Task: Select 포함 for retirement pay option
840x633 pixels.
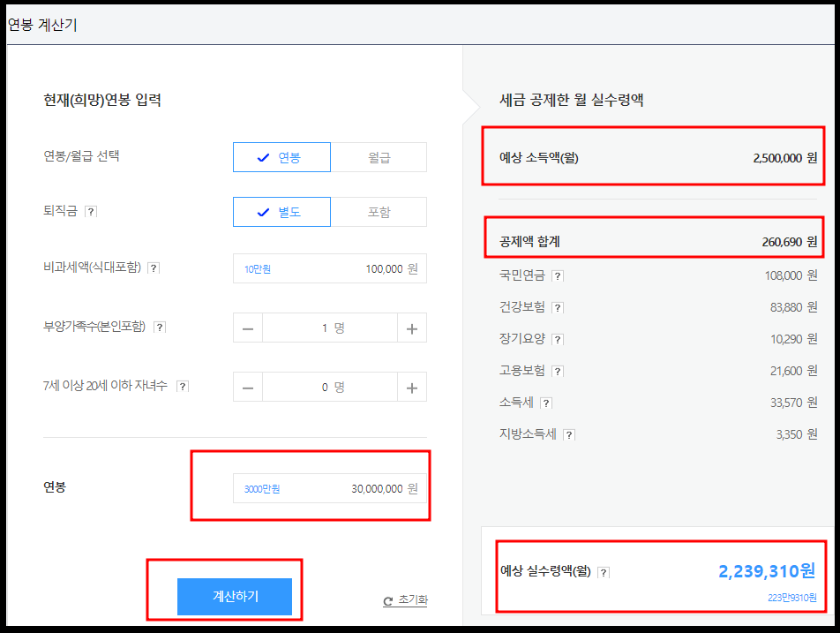Action: click(379, 211)
